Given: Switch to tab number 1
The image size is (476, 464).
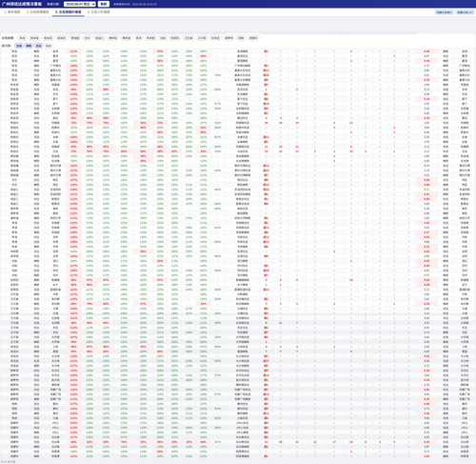Looking at the screenshot, I should click(12, 12).
